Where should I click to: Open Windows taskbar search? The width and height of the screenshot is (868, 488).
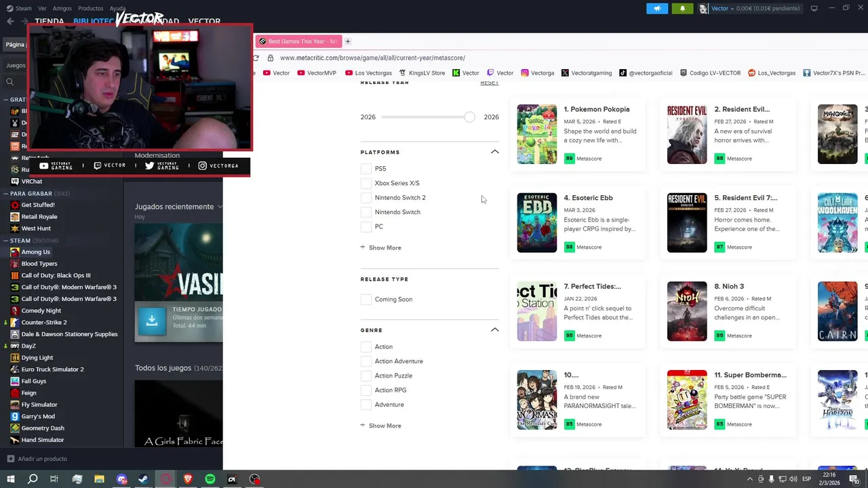(x=33, y=479)
